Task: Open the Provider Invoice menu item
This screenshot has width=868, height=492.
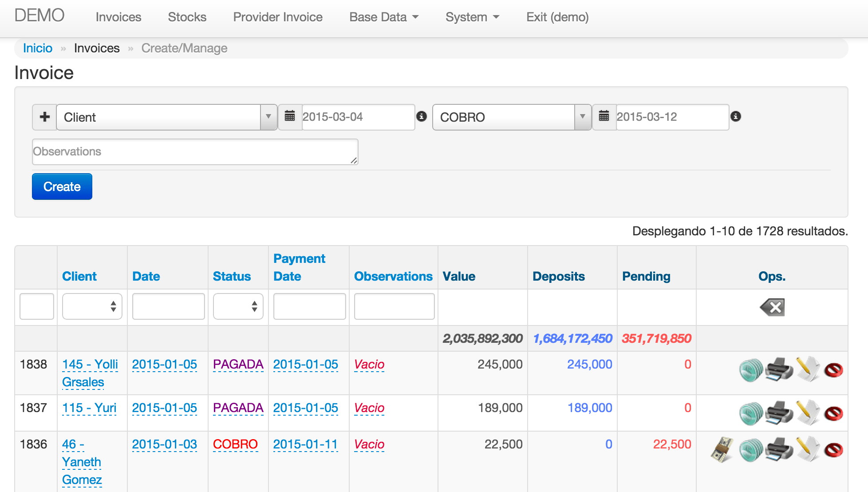Action: tap(278, 17)
